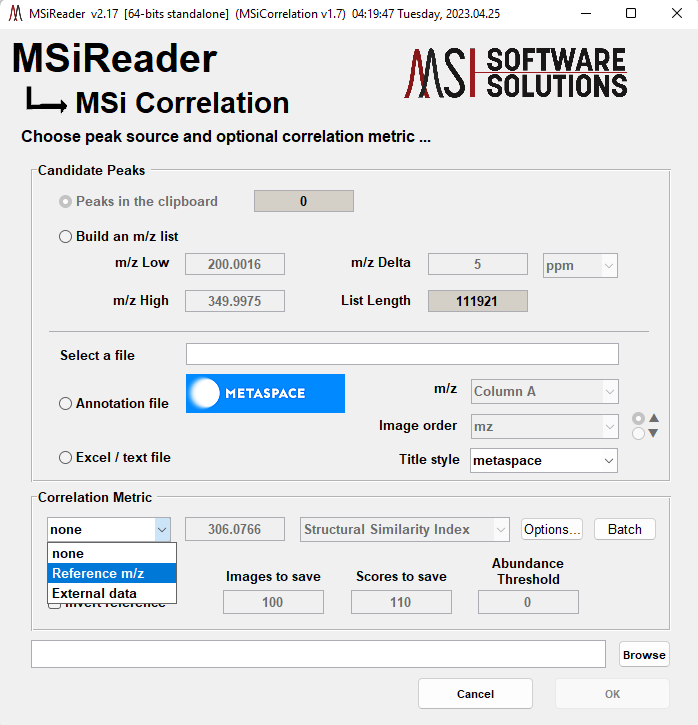Select none in the dropdown list

coord(112,553)
